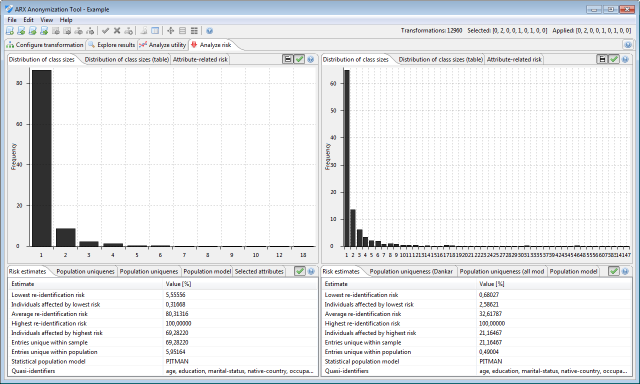Click the value 32,61787 in the right table

click(x=491, y=314)
